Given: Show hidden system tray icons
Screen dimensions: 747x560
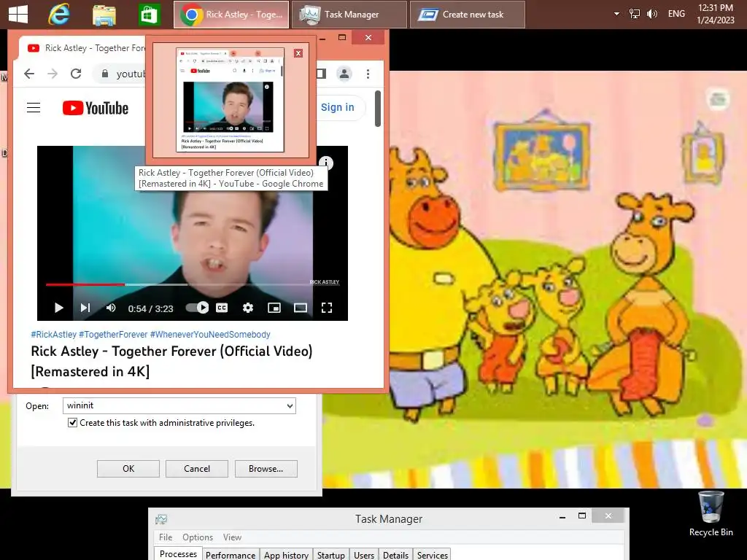Looking at the screenshot, I should tap(616, 14).
